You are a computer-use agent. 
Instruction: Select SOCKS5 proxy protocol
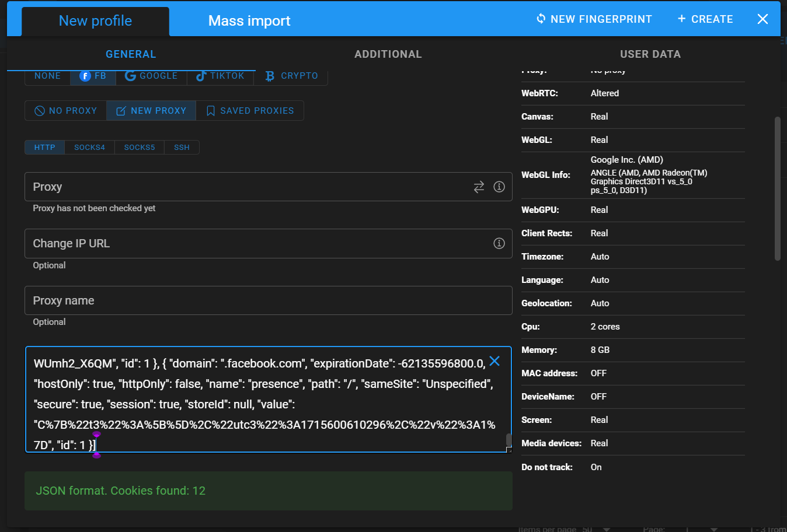[140, 148]
